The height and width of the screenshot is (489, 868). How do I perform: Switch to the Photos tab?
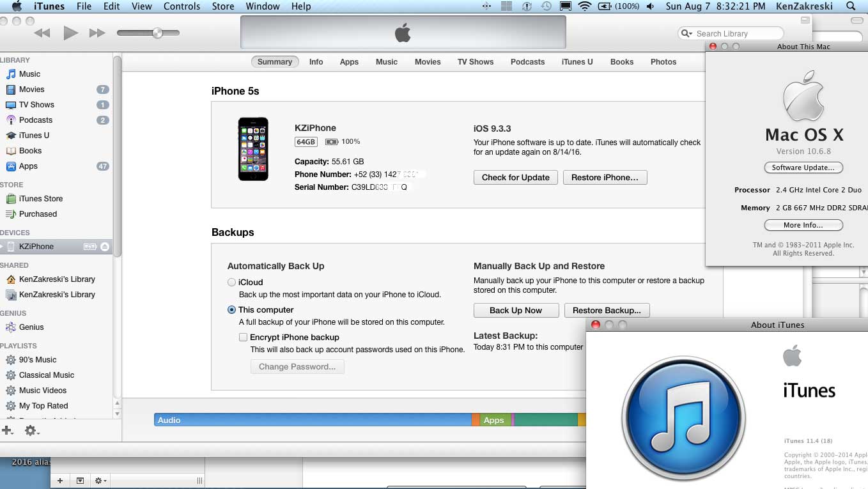pos(663,62)
